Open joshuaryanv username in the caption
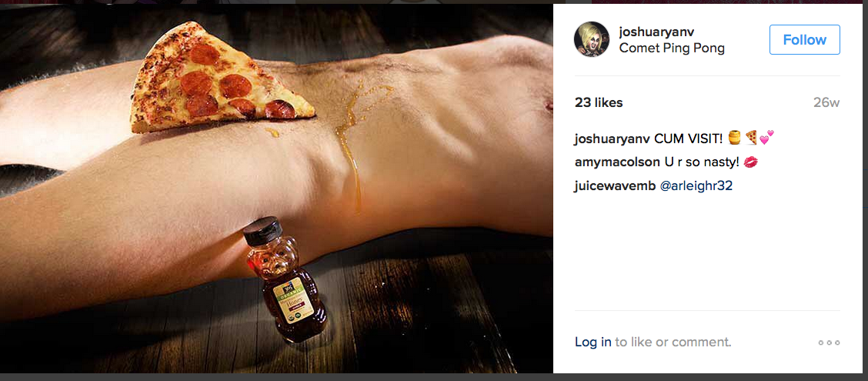The image size is (868, 381). [x=613, y=139]
